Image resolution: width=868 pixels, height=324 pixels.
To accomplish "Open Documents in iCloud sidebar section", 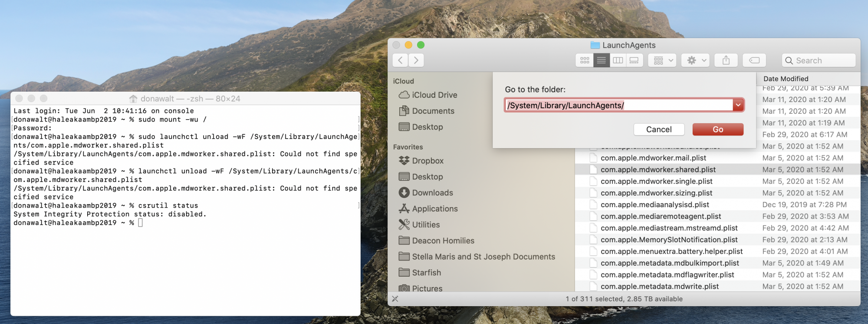I will pos(427,111).
